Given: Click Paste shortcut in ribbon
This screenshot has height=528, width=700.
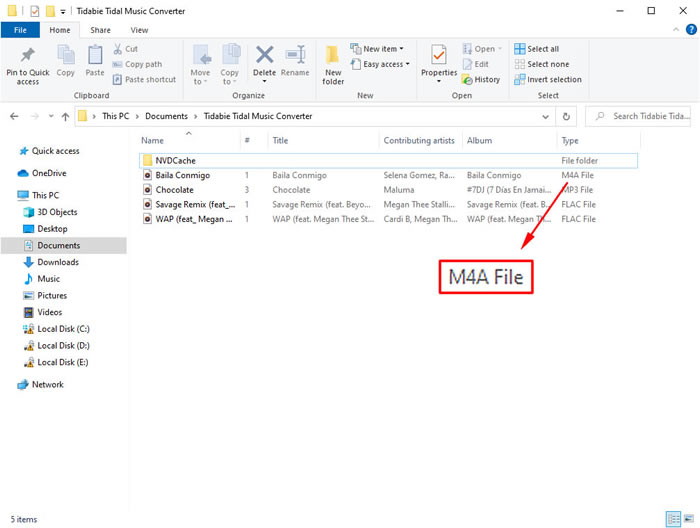Looking at the screenshot, I should [x=144, y=79].
